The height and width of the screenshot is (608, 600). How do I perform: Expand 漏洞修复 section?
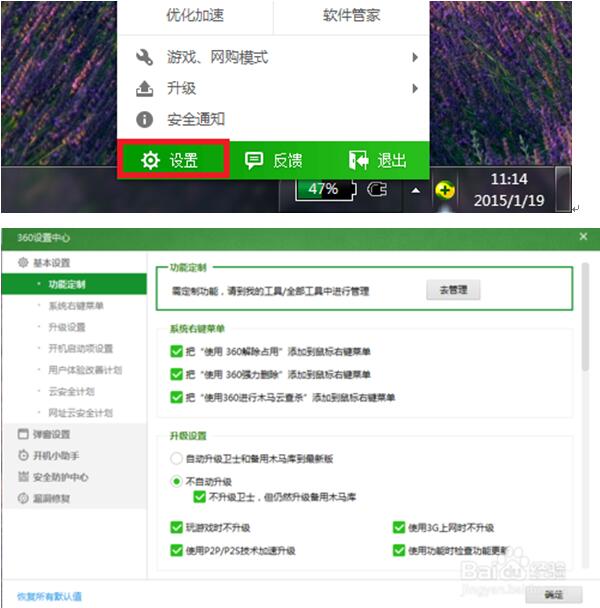tap(74, 498)
